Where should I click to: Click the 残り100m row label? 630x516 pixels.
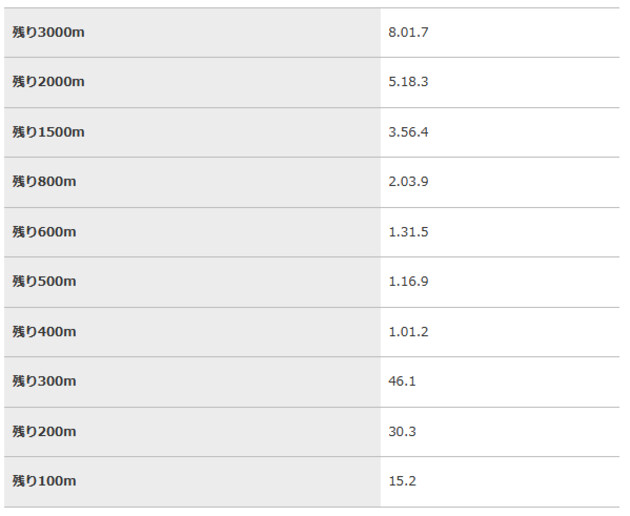click(44, 481)
